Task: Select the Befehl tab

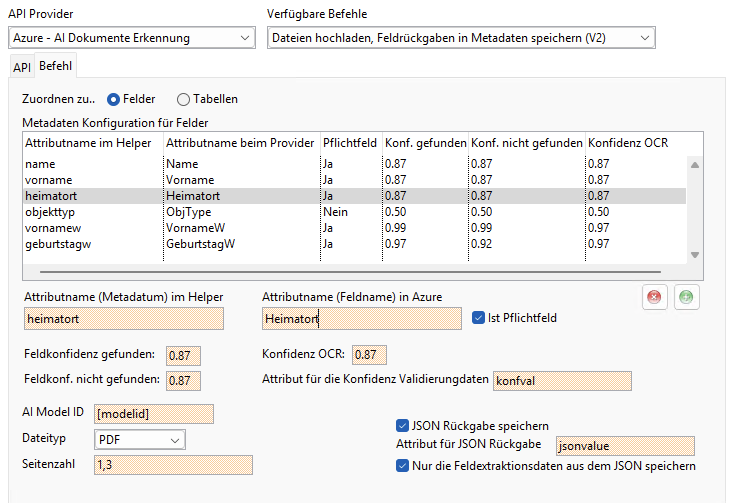Action: (56, 66)
